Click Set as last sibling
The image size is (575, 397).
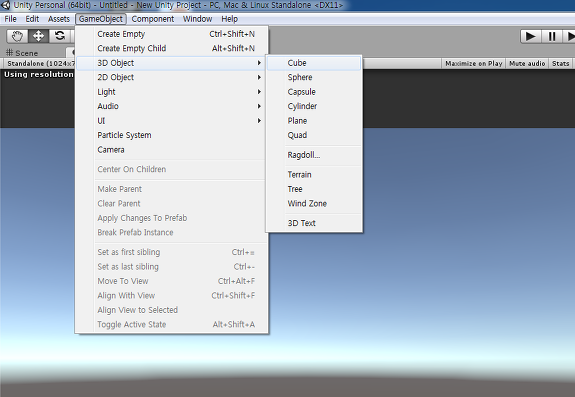171,266
